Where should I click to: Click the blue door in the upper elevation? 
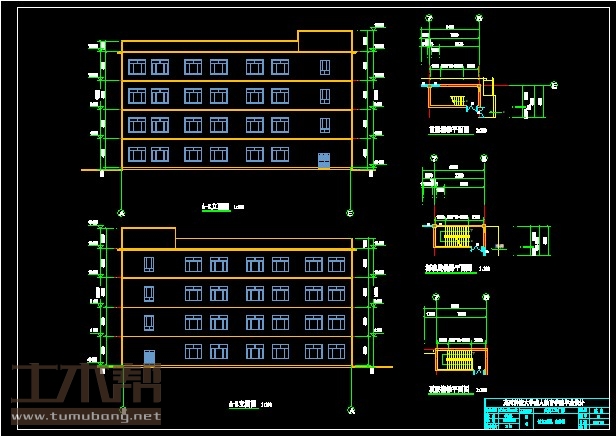(x=324, y=160)
